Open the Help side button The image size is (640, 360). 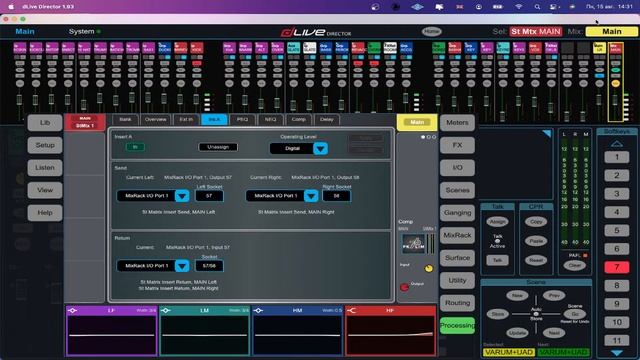45,213
